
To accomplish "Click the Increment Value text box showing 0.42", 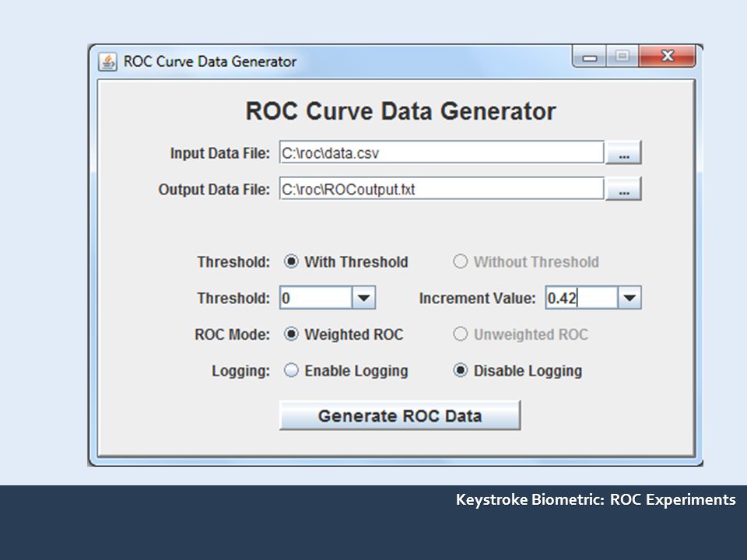I will coord(582,298).
